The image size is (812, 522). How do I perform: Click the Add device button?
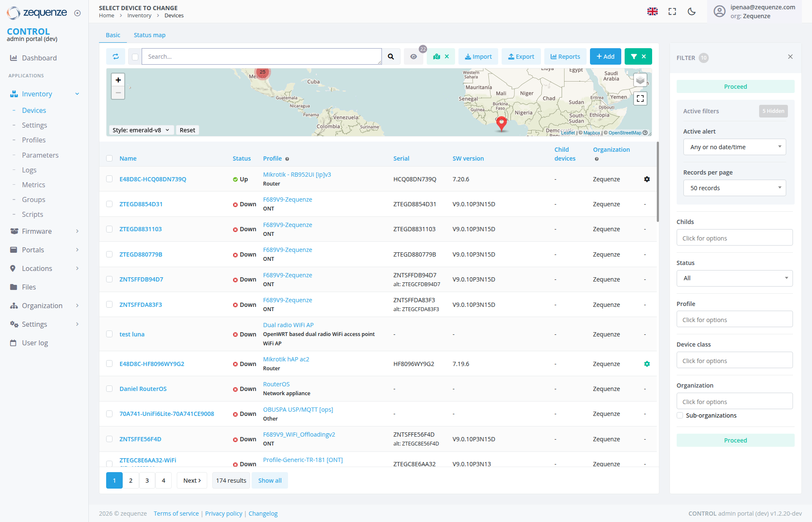[605, 57]
